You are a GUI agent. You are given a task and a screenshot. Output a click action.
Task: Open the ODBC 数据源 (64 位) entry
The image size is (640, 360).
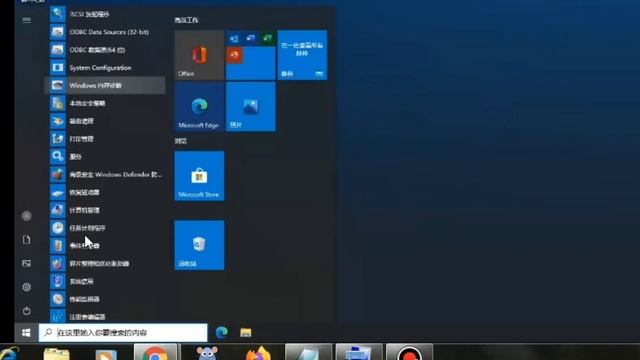[105, 50]
